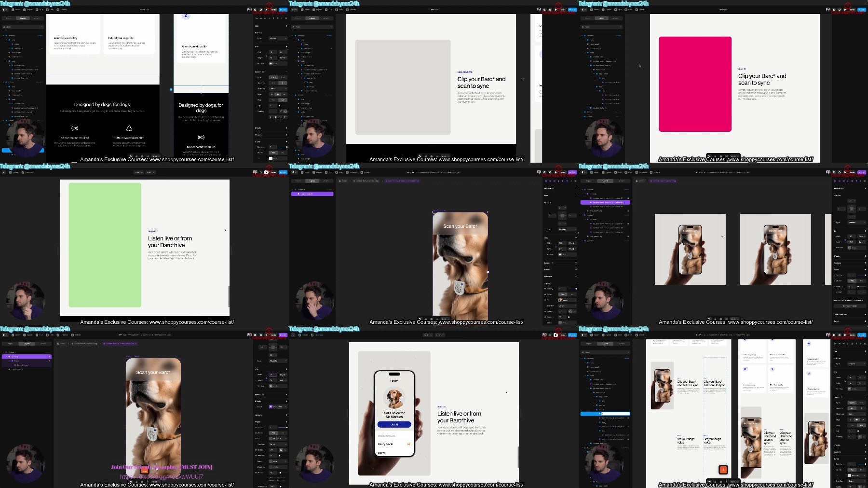Switch to Assets tab in orange-badge frame
The height and width of the screenshot is (488, 868).
coord(622,344)
